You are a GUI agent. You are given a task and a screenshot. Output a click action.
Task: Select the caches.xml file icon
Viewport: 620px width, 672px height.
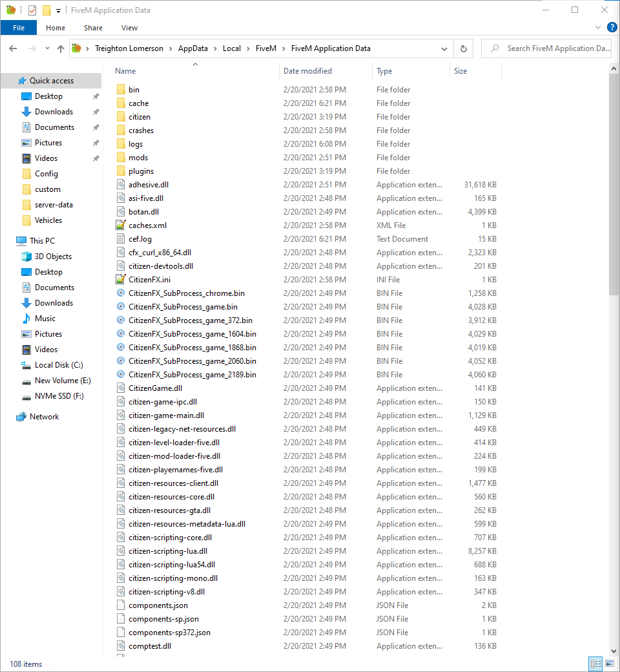point(121,225)
